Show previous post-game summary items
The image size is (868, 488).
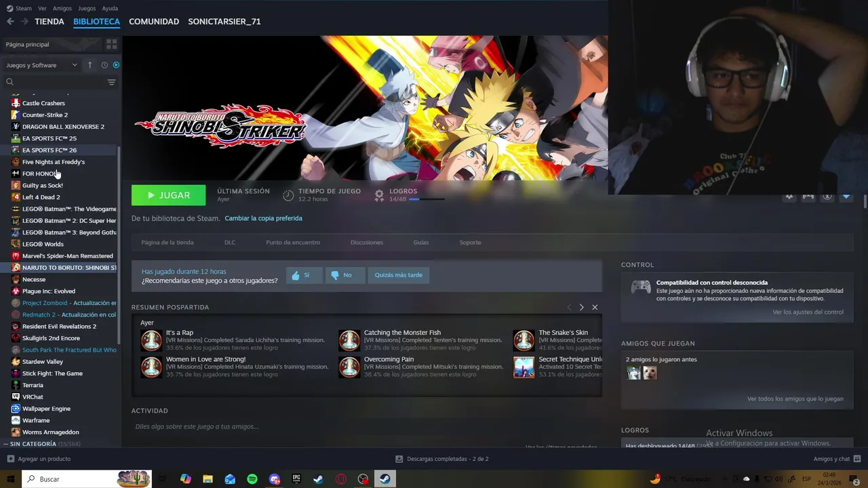(569, 307)
